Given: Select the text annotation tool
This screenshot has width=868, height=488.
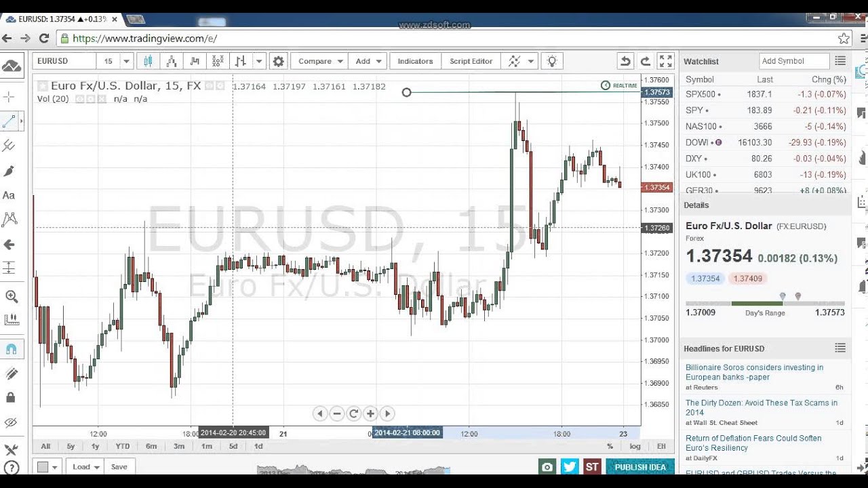Looking at the screenshot, I should [x=9, y=195].
